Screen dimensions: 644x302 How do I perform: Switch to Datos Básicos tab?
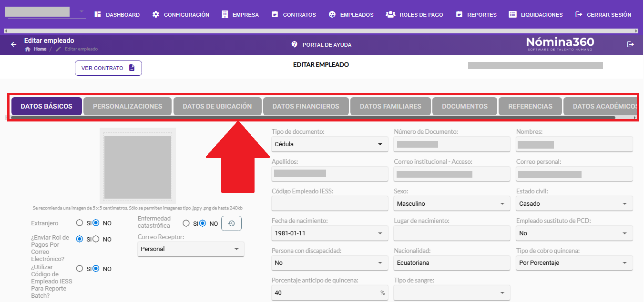click(47, 106)
